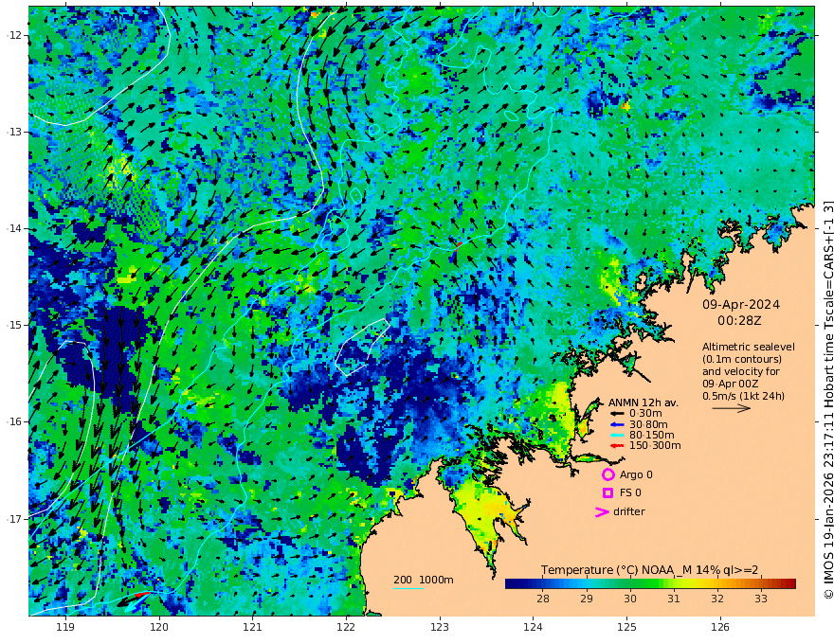Click the 0.5m/s (1kt 24h) text
This screenshot has height=644, width=834.
pos(743,396)
